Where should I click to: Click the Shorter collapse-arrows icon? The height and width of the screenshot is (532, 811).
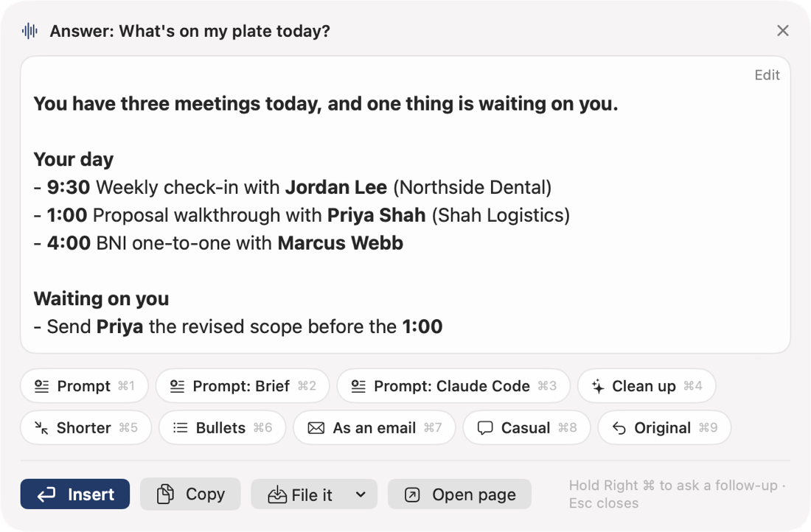point(41,427)
